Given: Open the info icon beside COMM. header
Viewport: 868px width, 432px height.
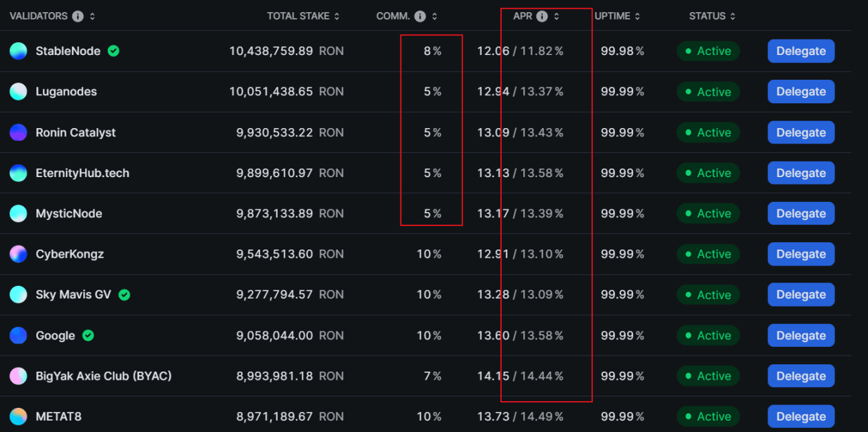Looking at the screenshot, I should pos(420,16).
